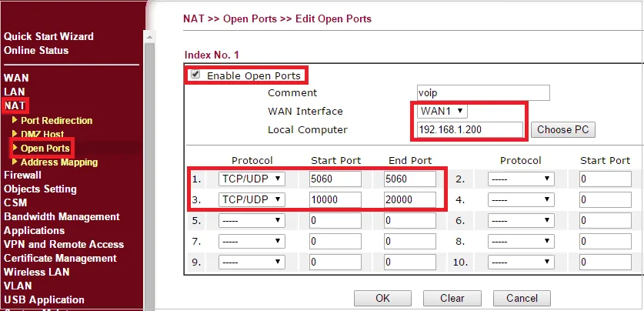
Task: Open the Firewall menu
Action: [22, 175]
